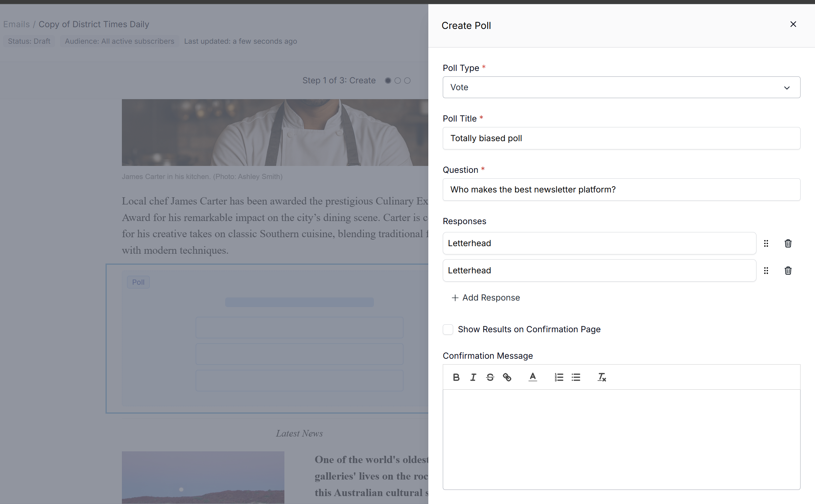Select the second step indicator dot
Screen dimensions: 815x504
(x=398, y=81)
